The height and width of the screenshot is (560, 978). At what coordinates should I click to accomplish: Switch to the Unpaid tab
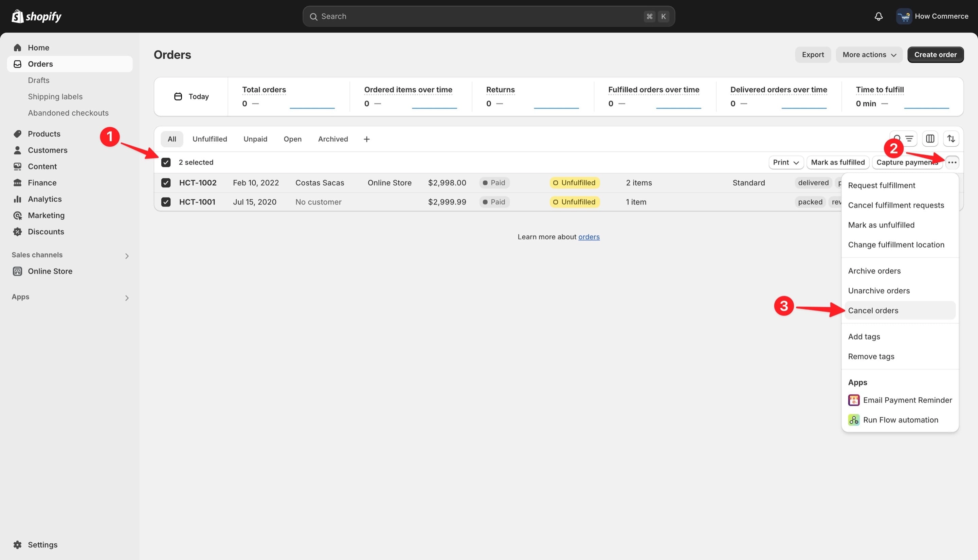click(x=255, y=139)
